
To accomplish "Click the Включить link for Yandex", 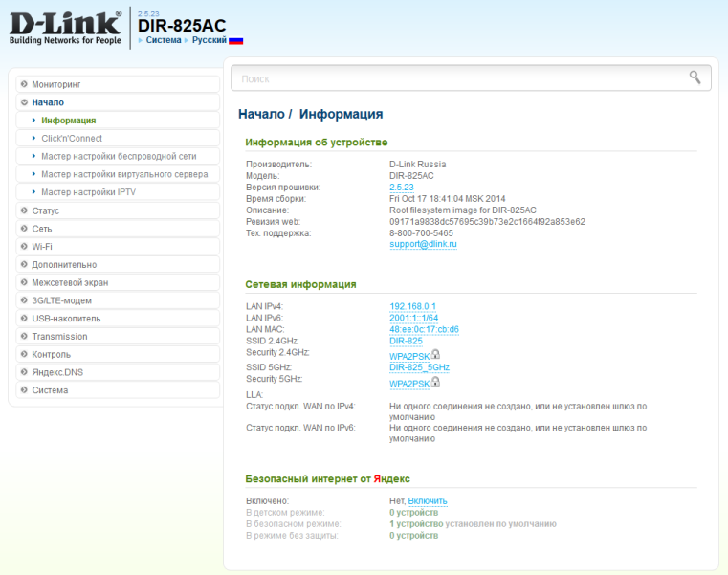I will (x=428, y=501).
